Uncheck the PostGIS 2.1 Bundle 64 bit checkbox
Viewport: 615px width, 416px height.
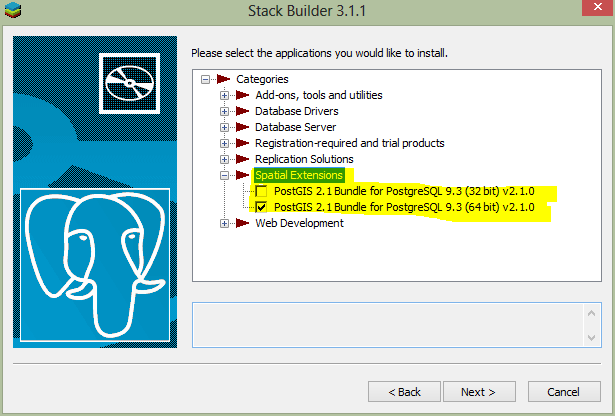(261, 207)
